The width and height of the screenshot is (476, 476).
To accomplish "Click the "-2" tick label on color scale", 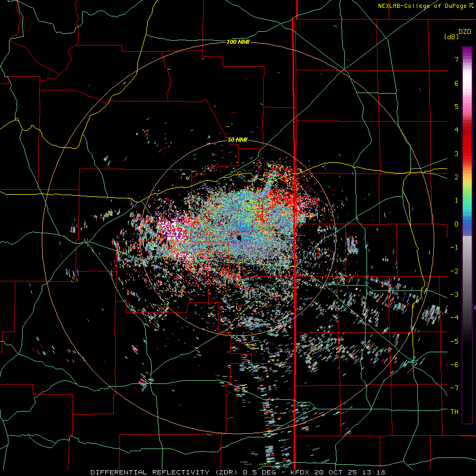I will [x=454, y=271].
